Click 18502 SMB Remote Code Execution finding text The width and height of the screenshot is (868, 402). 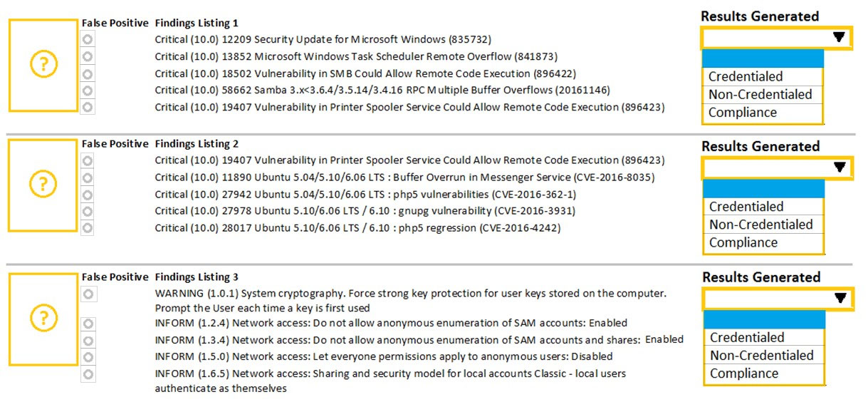pos(365,73)
